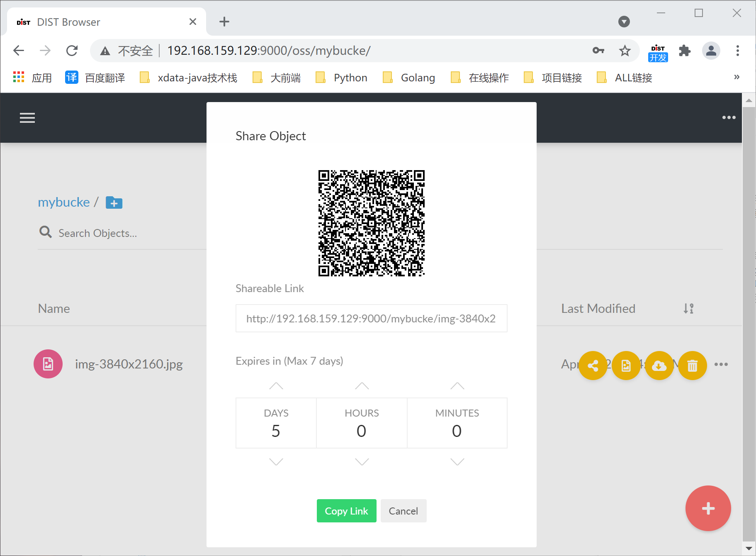The width and height of the screenshot is (756, 556).
Task: Increase the HOURS value
Action: 362,386
